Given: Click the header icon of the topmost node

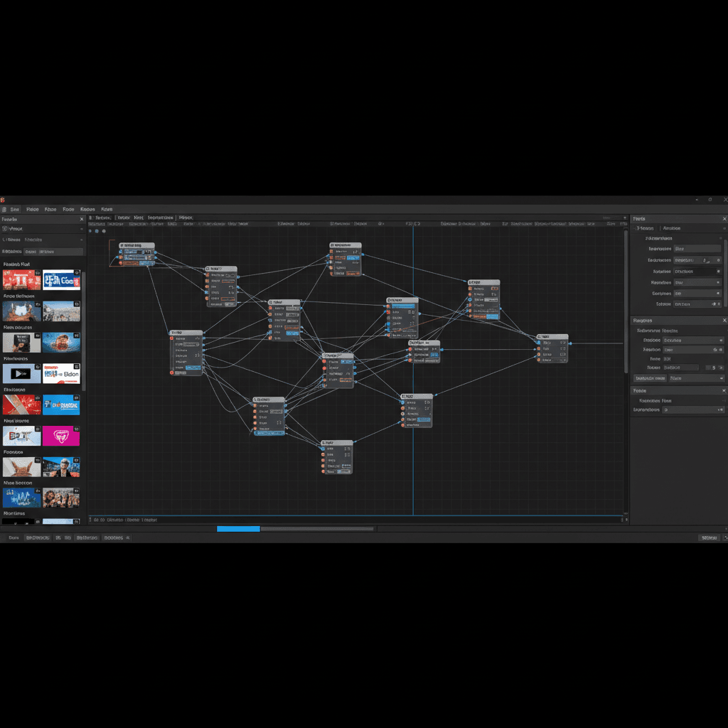Looking at the screenshot, I should pyautogui.click(x=122, y=245).
